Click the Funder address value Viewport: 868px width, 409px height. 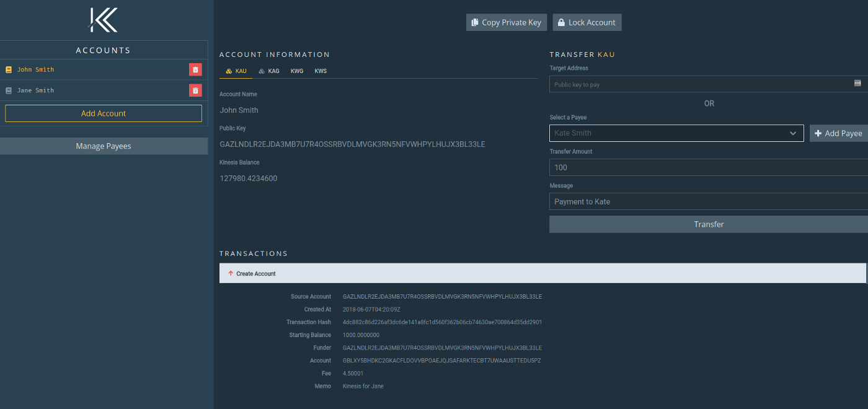[x=442, y=348]
